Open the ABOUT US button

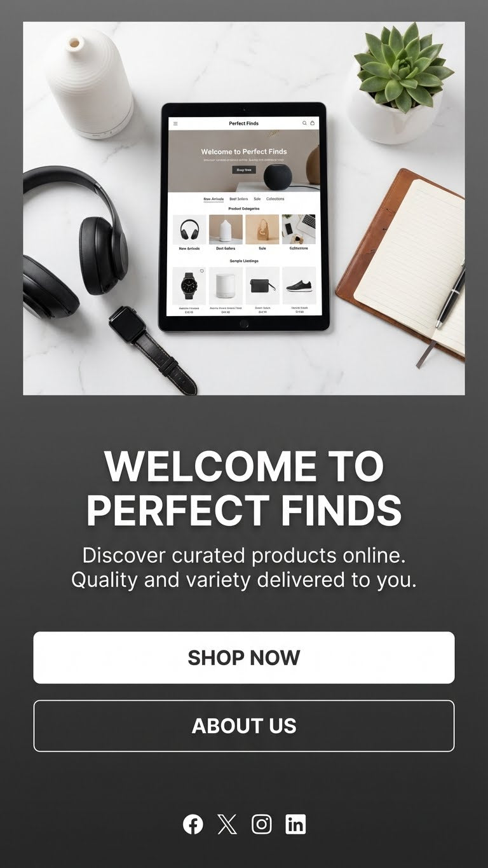(x=244, y=726)
